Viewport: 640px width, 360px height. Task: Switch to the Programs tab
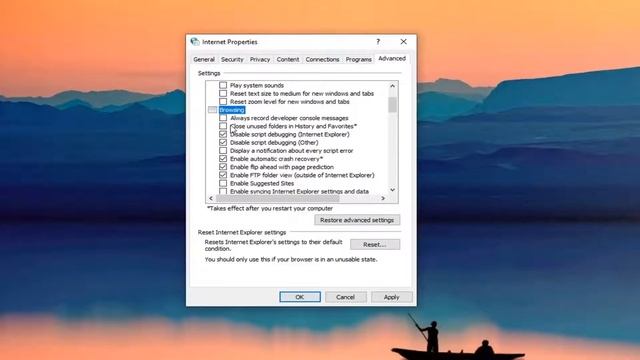click(x=359, y=59)
